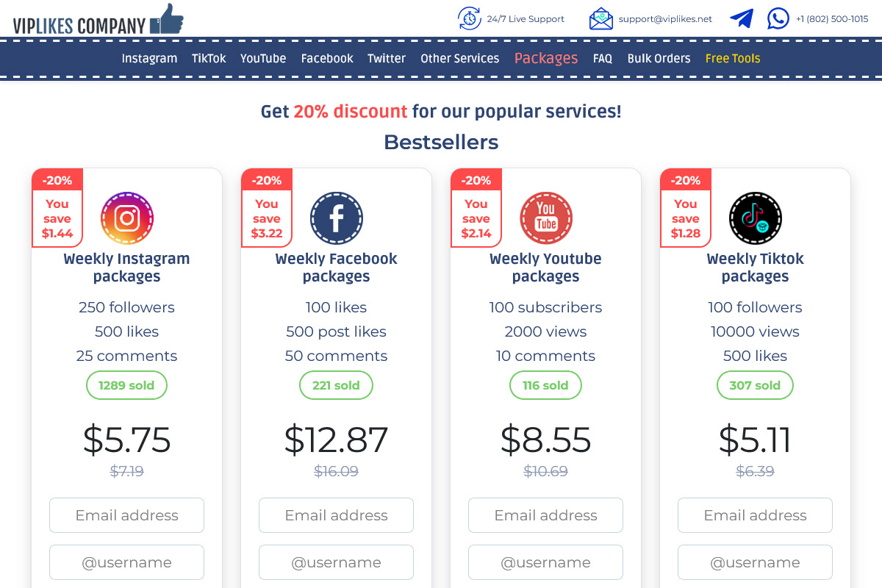Click the Telegram paper plane icon
Screen dimensions: 882x588
[x=742, y=19]
